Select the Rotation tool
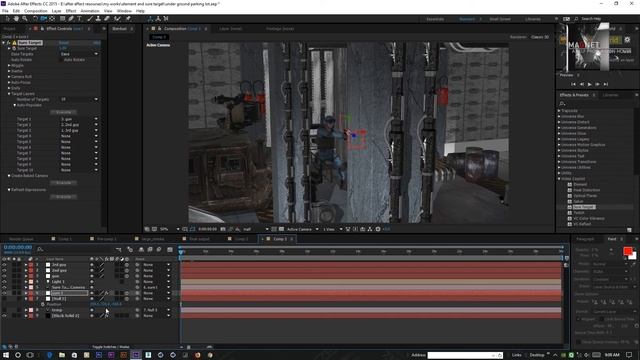The image size is (640, 360). coord(35,18)
